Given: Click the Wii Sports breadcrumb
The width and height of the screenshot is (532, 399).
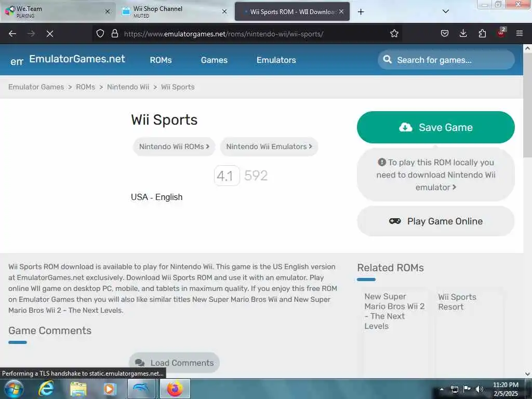Looking at the screenshot, I should click(178, 87).
